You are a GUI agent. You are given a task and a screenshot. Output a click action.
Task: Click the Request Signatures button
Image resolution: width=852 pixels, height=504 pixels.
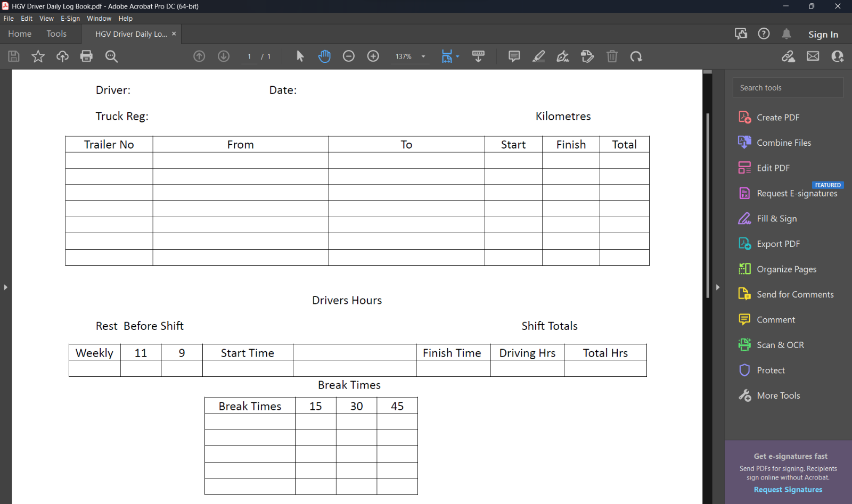[788, 489]
